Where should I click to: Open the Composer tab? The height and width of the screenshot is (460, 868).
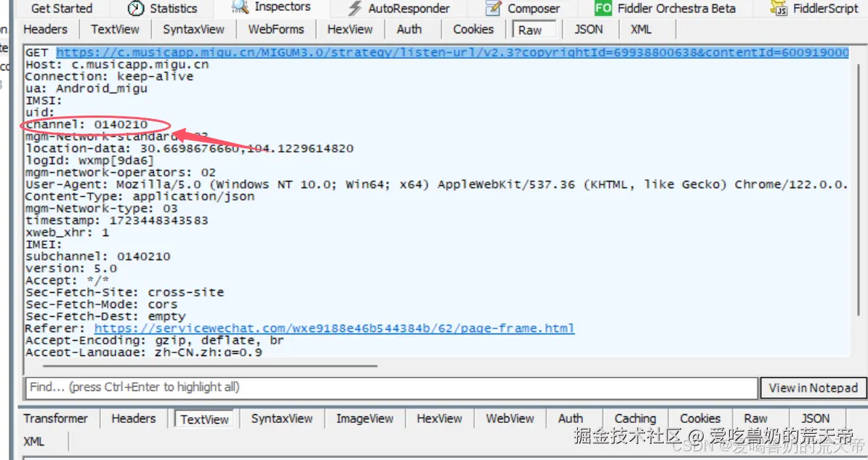tap(534, 8)
